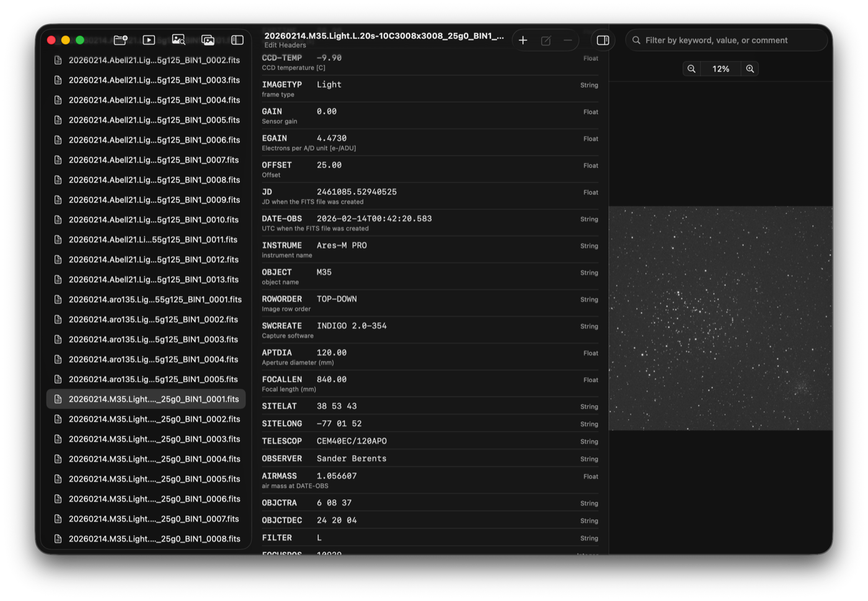This screenshot has height=601, width=868.
Task: Toggle the left file sidebar
Action: (237, 40)
